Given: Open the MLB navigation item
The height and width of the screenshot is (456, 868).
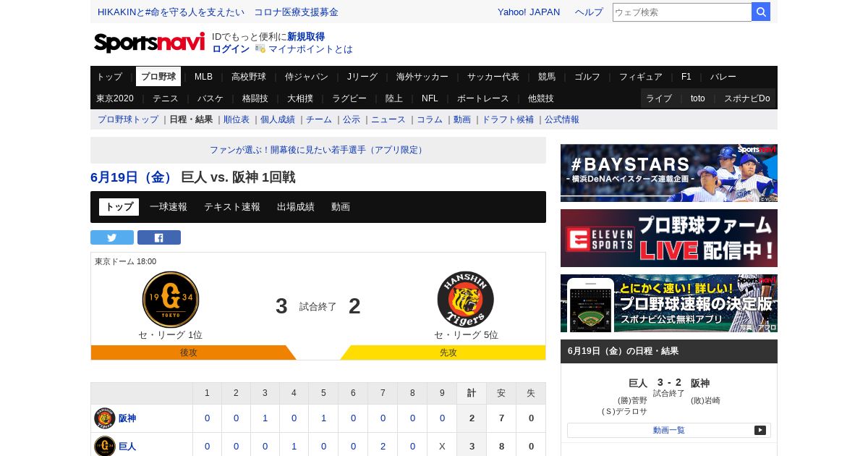Looking at the screenshot, I should 204,77.
